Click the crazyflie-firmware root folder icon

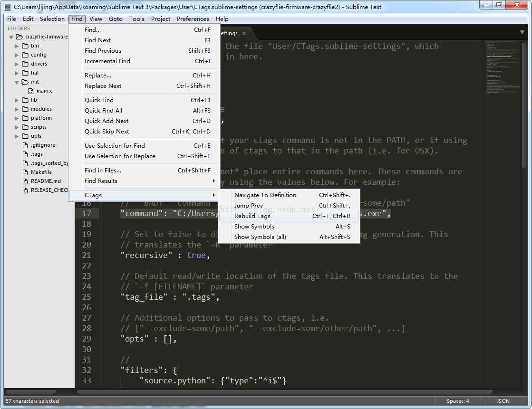[19, 37]
